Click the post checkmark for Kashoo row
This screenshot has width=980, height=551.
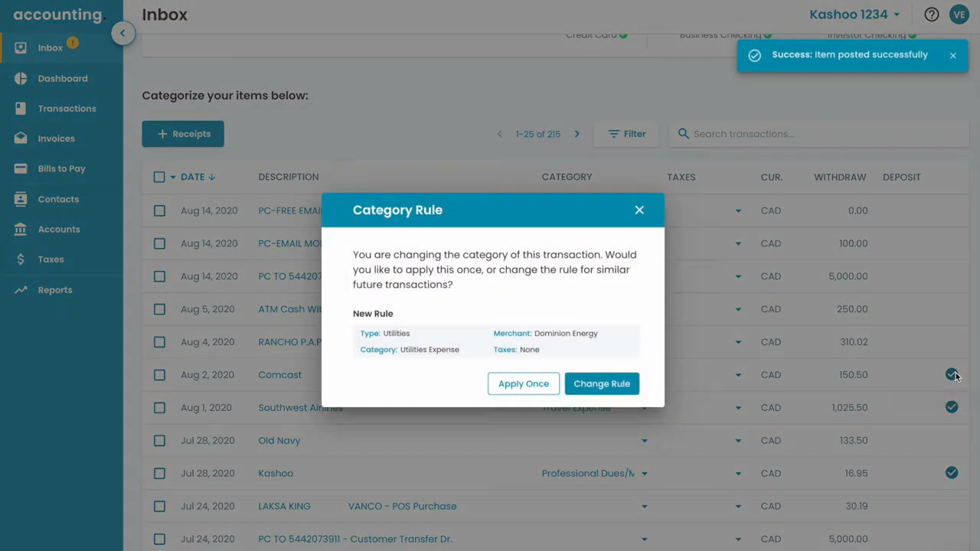pyautogui.click(x=952, y=473)
